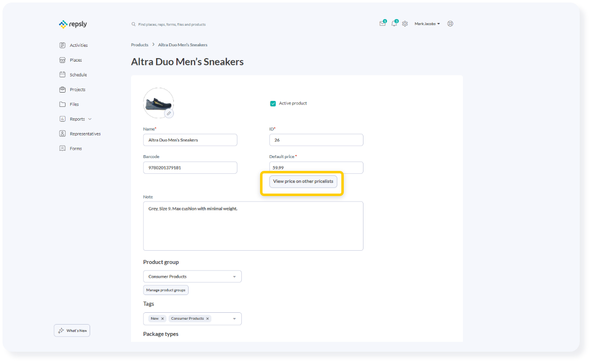
Task: Go to Places in the sidebar
Action: [x=76, y=60]
